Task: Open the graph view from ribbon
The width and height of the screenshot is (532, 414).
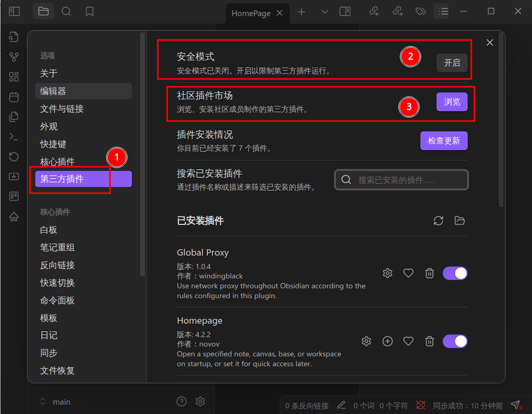Action: point(14,57)
